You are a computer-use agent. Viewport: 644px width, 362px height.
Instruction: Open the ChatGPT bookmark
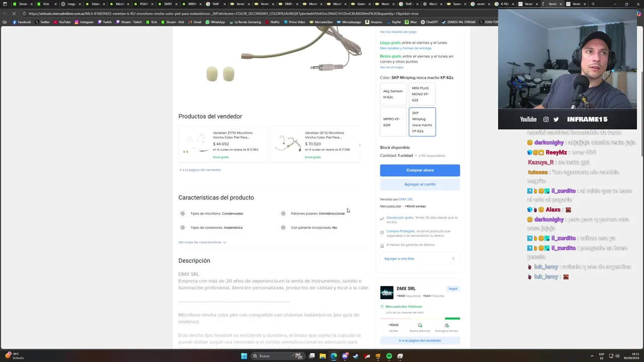coord(429,22)
